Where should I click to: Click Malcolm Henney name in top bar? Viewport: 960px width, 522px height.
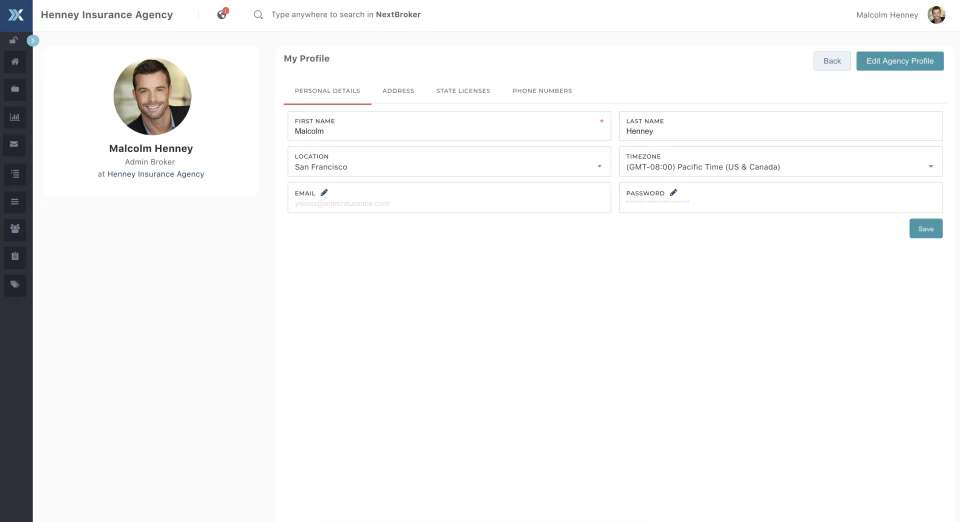887,15
